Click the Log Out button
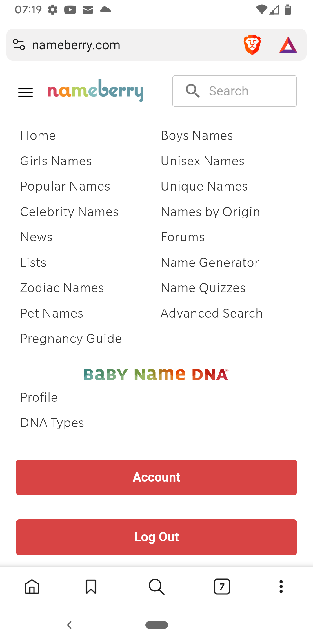The height and width of the screenshot is (644, 313). pos(156,537)
